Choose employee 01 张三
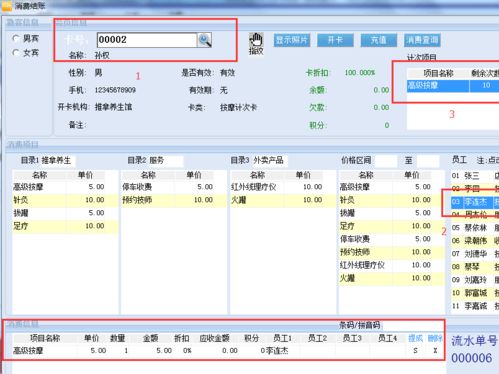This screenshot has width=499, height=374. coord(475,176)
